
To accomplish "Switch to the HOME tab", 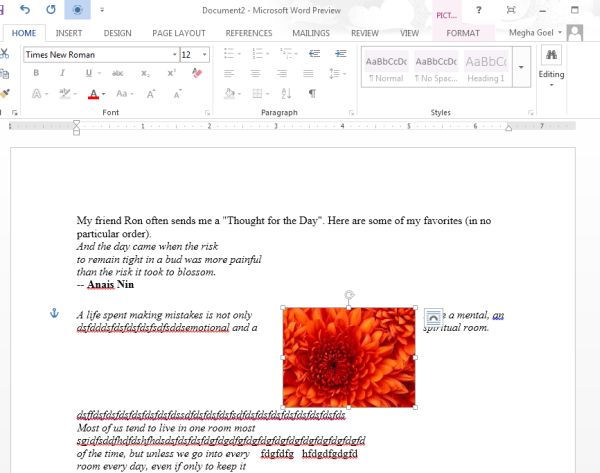I will [x=24, y=33].
